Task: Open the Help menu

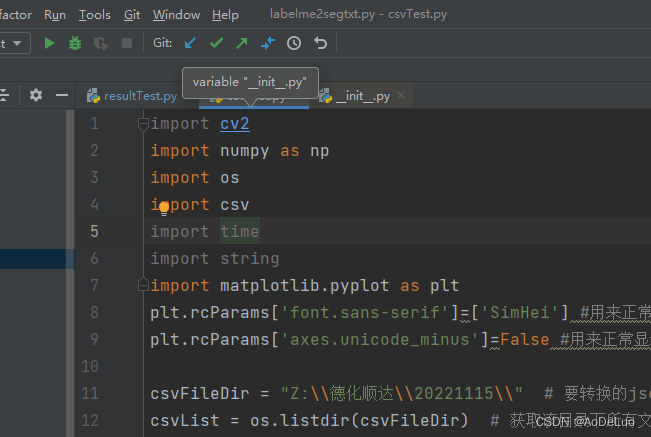Action: point(225,15)
